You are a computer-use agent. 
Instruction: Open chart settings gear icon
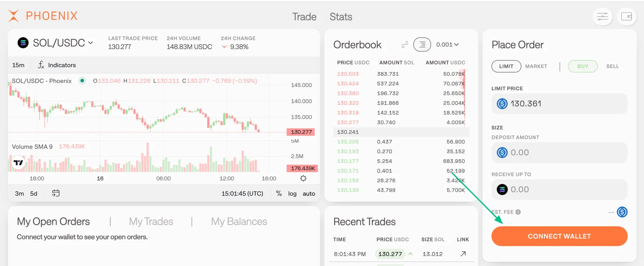coord(303,179)
